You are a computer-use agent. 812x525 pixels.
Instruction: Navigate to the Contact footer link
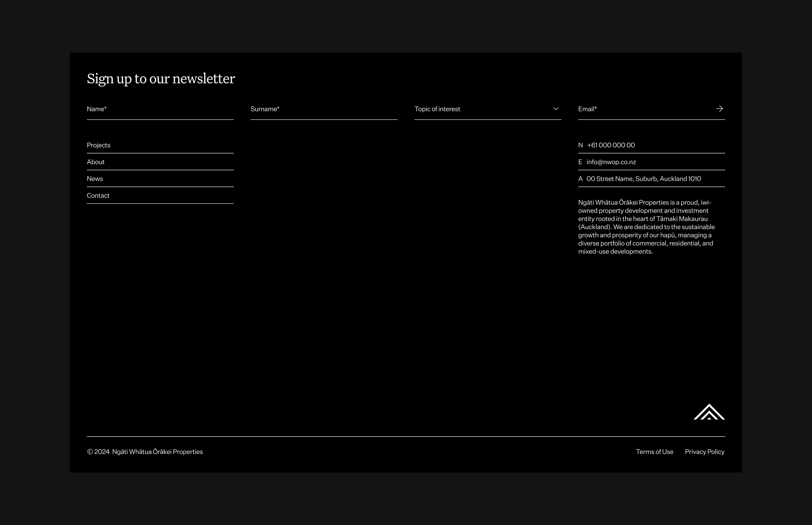pos(98,196)
